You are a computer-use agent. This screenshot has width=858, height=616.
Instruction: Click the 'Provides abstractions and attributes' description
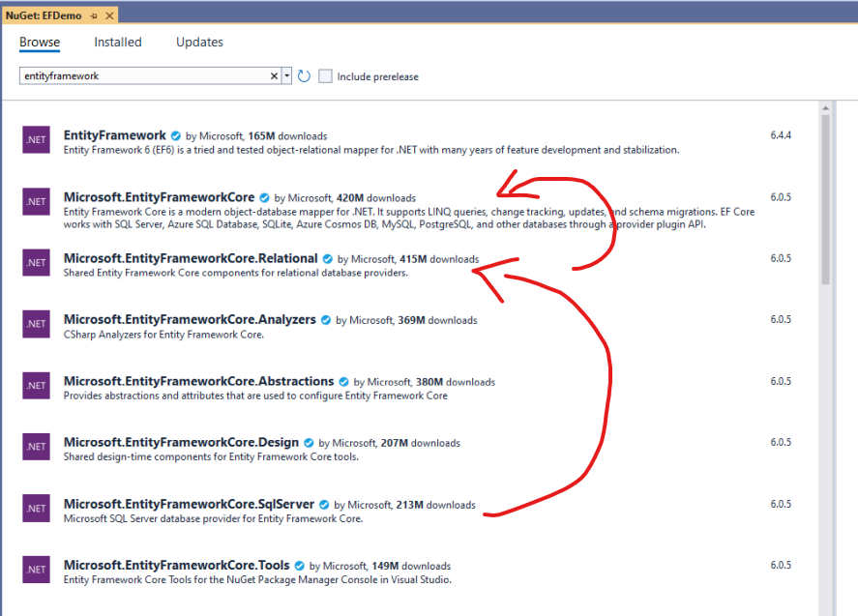[x=255, y=396]
